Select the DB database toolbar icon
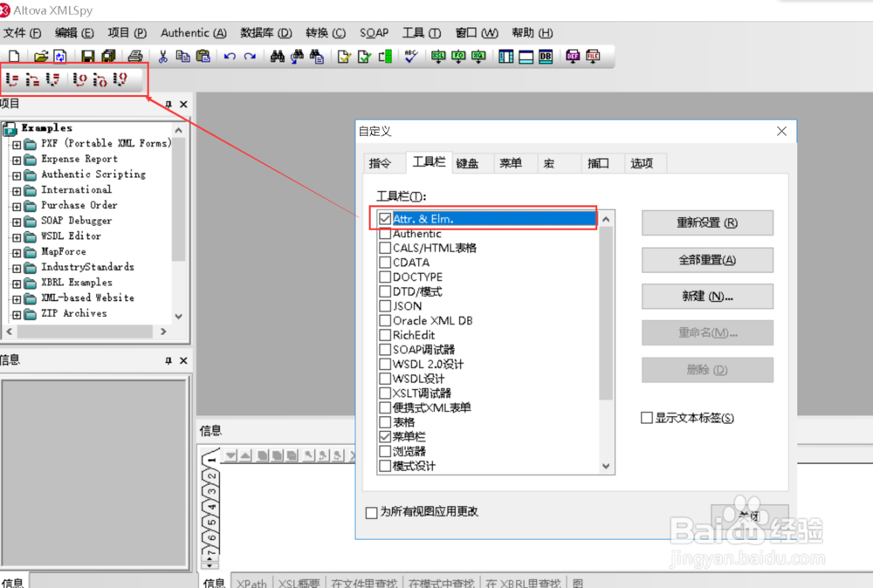Viewport: 873px width, 588px height. (547, 56)
